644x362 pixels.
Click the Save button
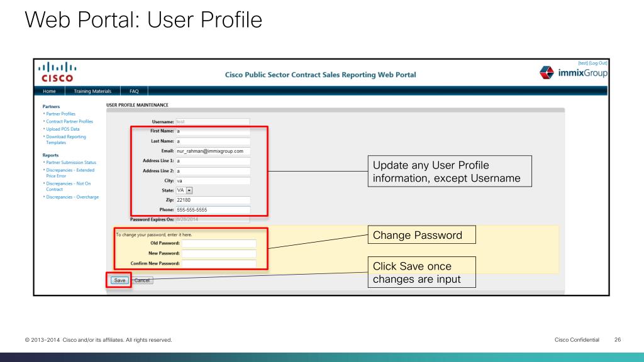click(x=119, y=280)
